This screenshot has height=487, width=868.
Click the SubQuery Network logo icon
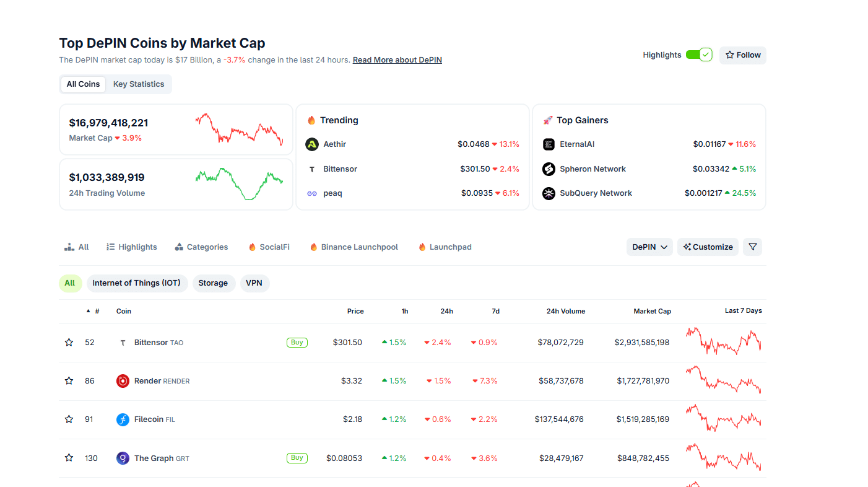coord(549,193)
